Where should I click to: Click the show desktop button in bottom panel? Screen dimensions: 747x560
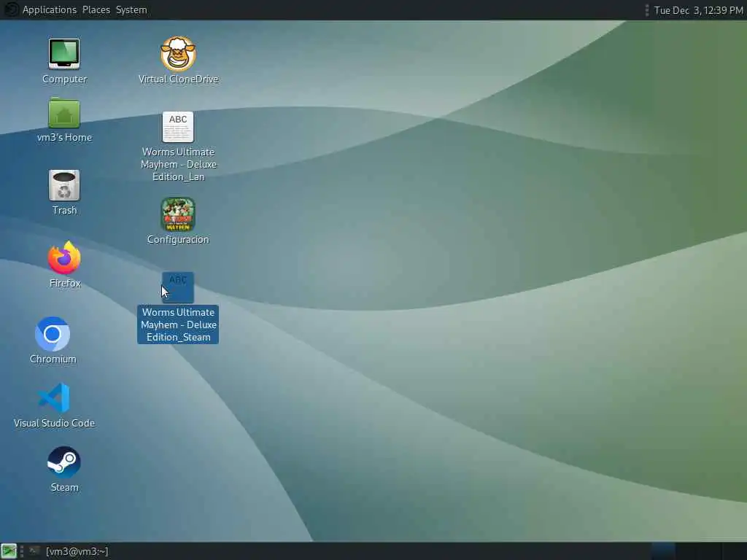tap(9, 551)
